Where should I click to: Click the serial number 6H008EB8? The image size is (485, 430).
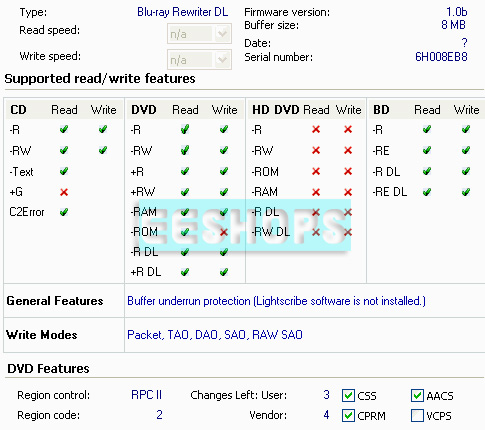(x=441, y=57)
